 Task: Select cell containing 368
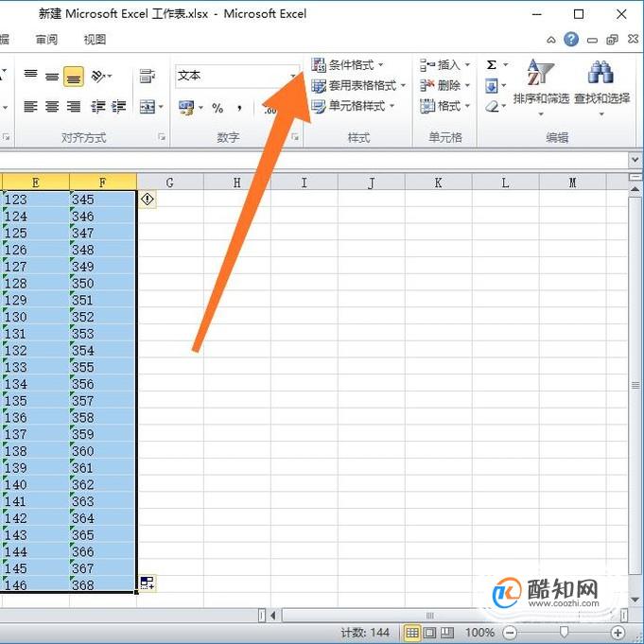tap(103, 584)
